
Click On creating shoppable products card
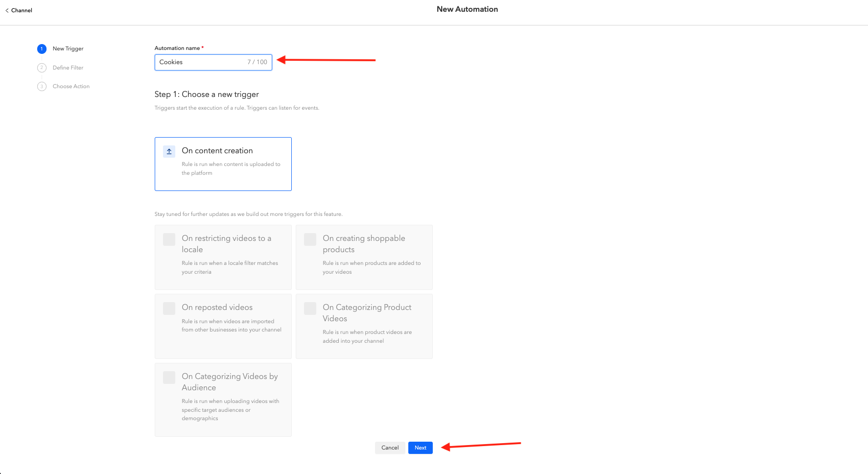click(364, 257)
